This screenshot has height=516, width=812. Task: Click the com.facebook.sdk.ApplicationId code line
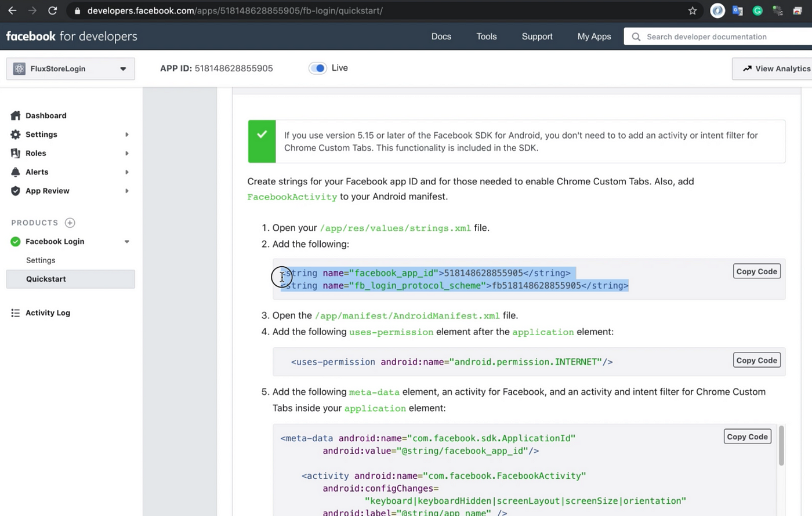click(x=428, y=438)
